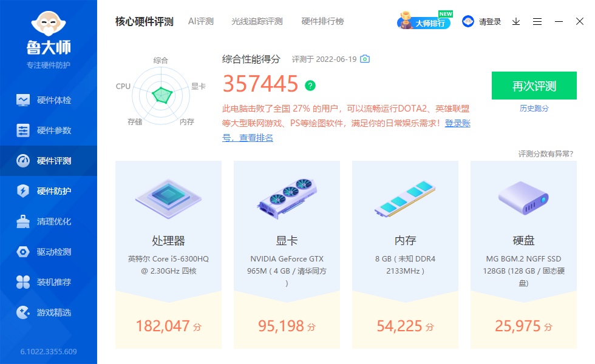Click the 处理器 card title
This screenshot has width=595, height=364.
pyautogui.click(x=169, y=240)
